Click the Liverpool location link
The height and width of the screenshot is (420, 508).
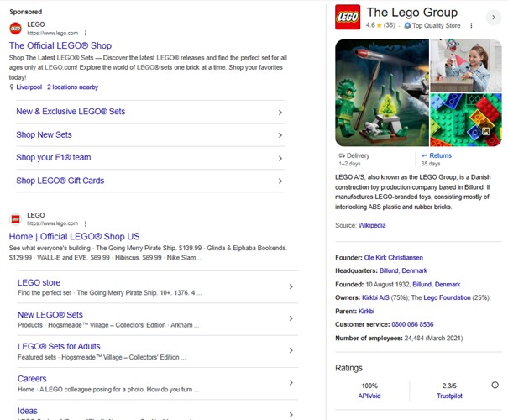(29, 87)
